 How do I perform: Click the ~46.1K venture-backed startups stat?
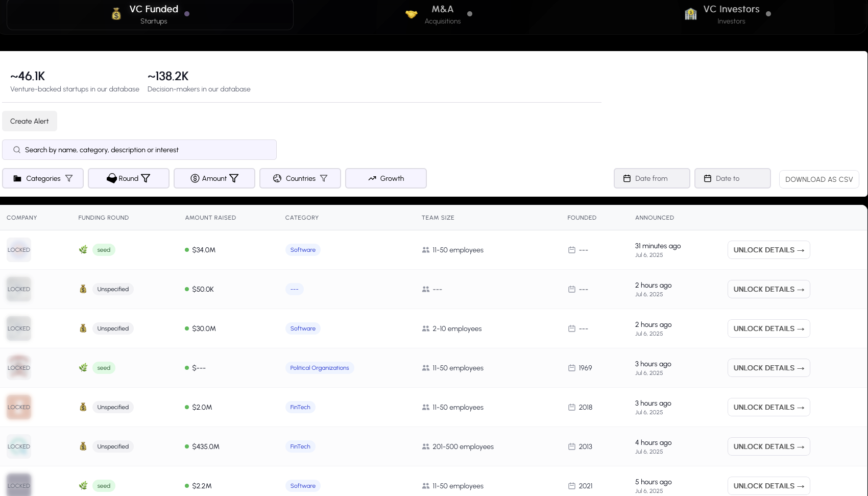tap(75, 82)
